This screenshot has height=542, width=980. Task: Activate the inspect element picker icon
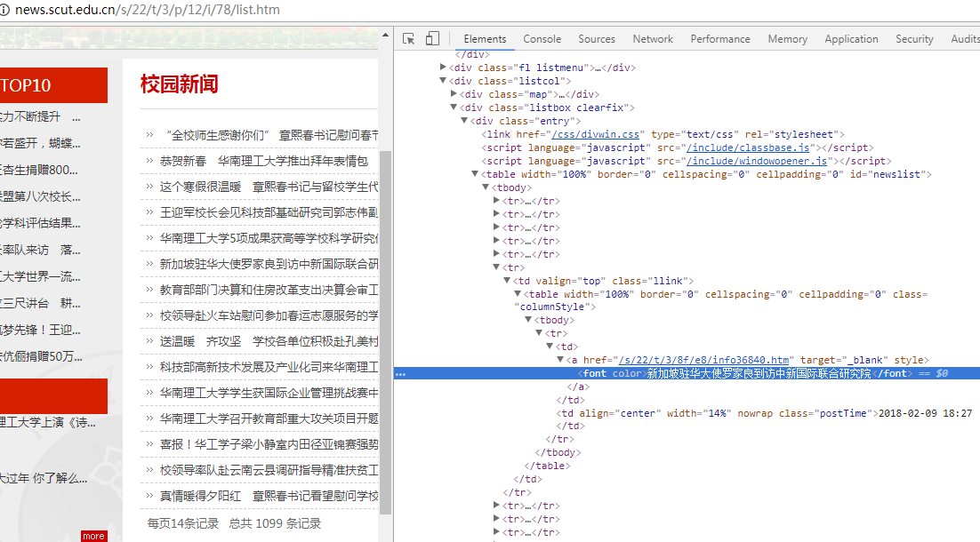tap(409, 39)
